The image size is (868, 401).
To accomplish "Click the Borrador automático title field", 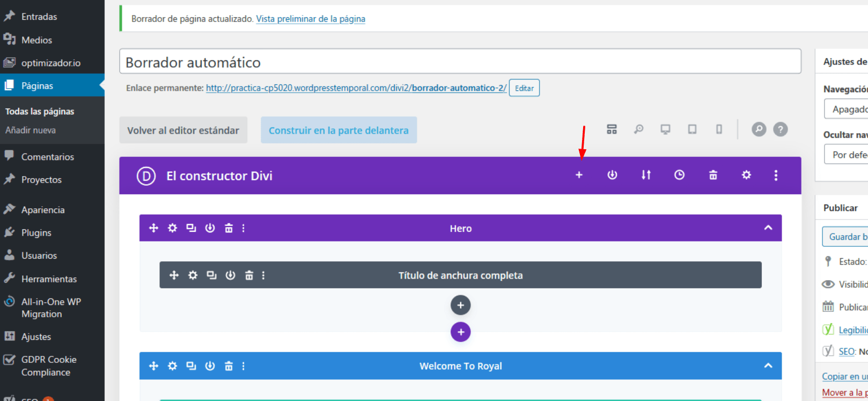I will 460,62.
